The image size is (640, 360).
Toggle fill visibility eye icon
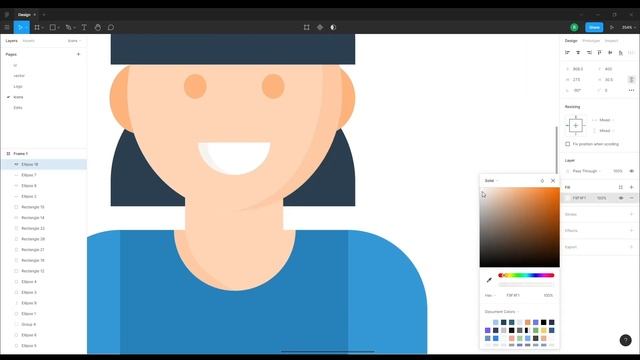[x=621, y=198]
